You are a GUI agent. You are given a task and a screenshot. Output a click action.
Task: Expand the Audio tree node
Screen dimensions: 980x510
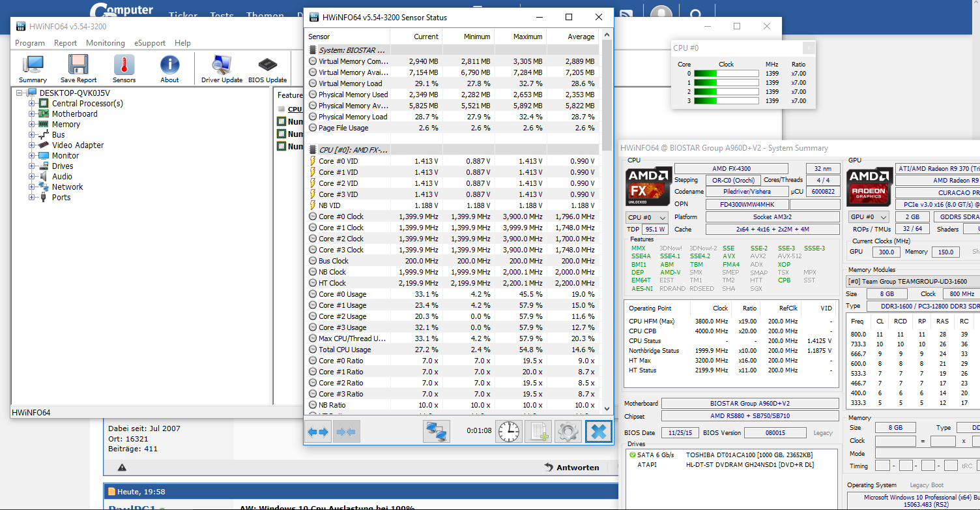(x=31, y=176)
